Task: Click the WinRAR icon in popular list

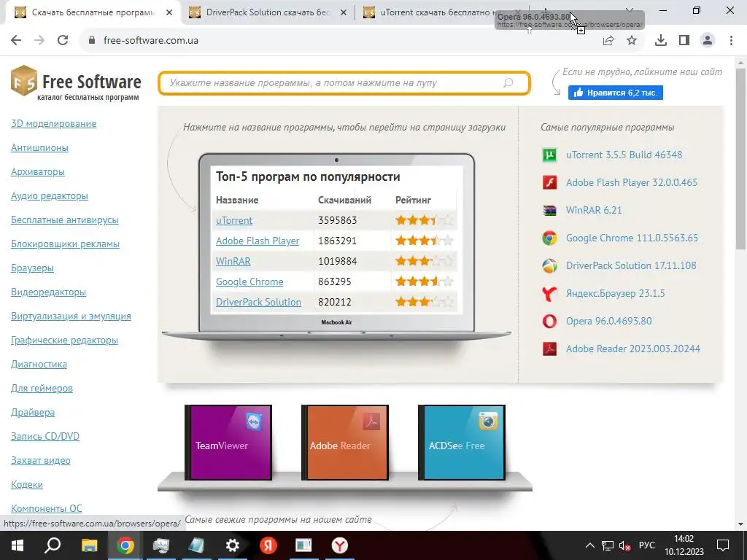Action: click(x=549, y=211)
